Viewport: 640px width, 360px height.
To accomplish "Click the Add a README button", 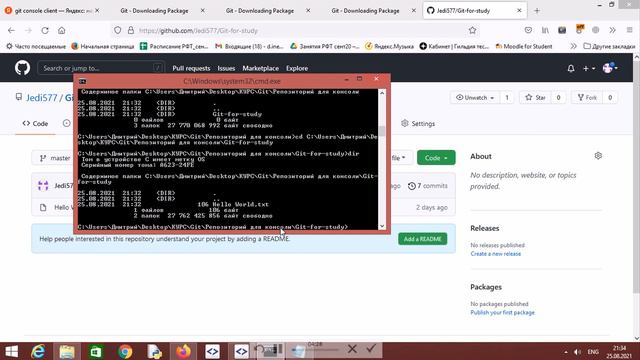I will [x=422, y=239].
